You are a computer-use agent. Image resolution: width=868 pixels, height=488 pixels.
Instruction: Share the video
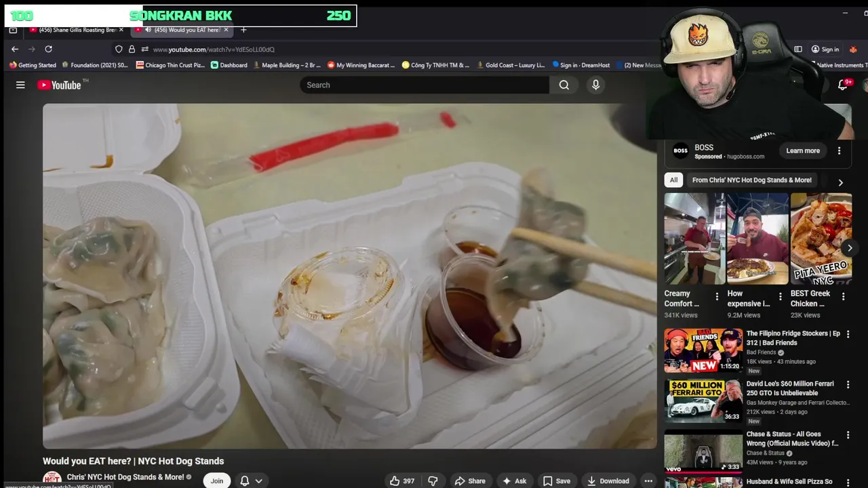pos(470,481)
